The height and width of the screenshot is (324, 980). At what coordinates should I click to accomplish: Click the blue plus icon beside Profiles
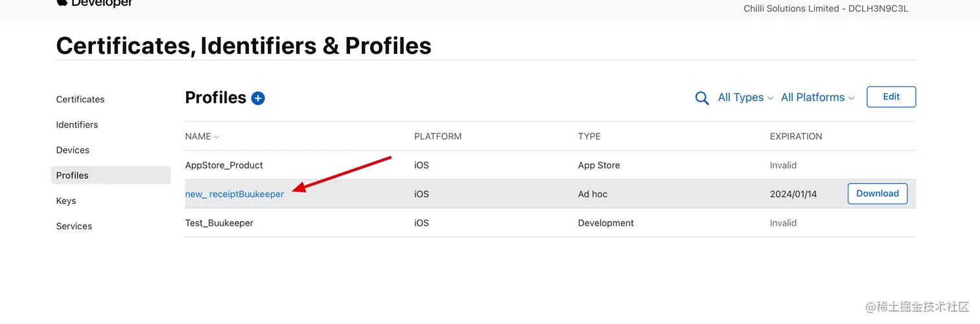(x=258, y=98)
